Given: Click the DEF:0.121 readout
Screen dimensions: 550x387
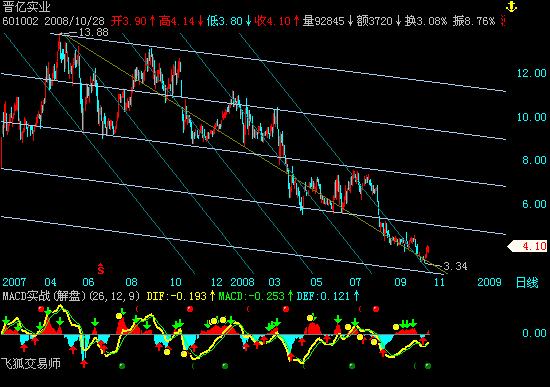Looking at the screenshot, I should 323,296.
